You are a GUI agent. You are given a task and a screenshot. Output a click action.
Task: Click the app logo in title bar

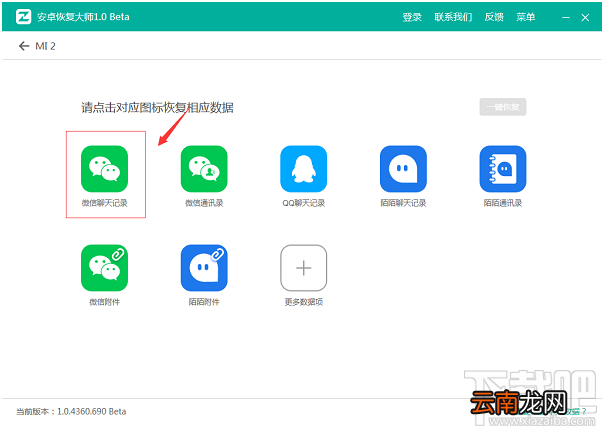(x=23, y=17)
